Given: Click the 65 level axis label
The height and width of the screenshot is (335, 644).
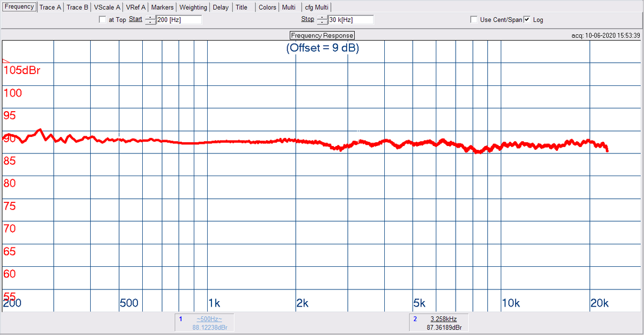Looking at the screenshot, I should [10, 251].
